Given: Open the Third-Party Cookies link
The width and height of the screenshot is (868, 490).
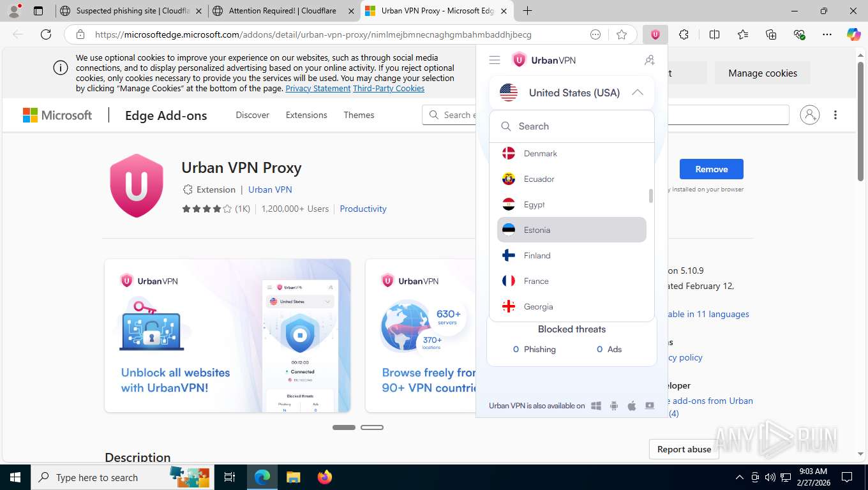Looking at the screenshot, I should point(389,88).
